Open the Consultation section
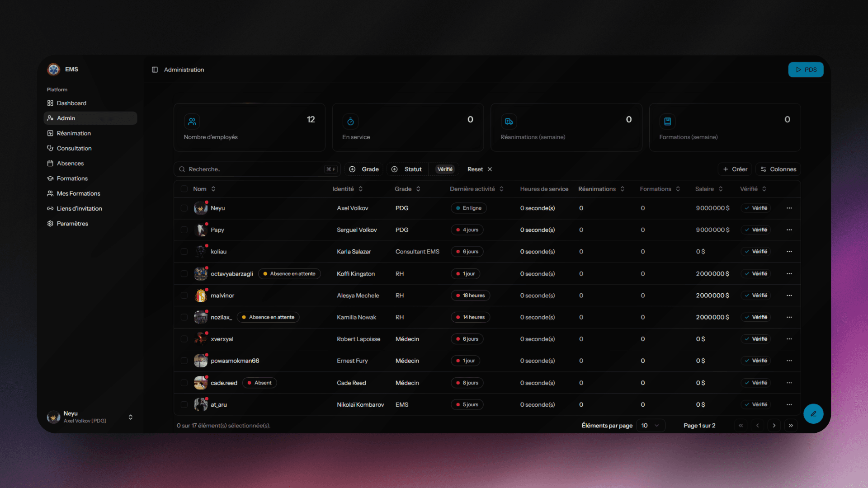868x488 pixels. (74, 148)
